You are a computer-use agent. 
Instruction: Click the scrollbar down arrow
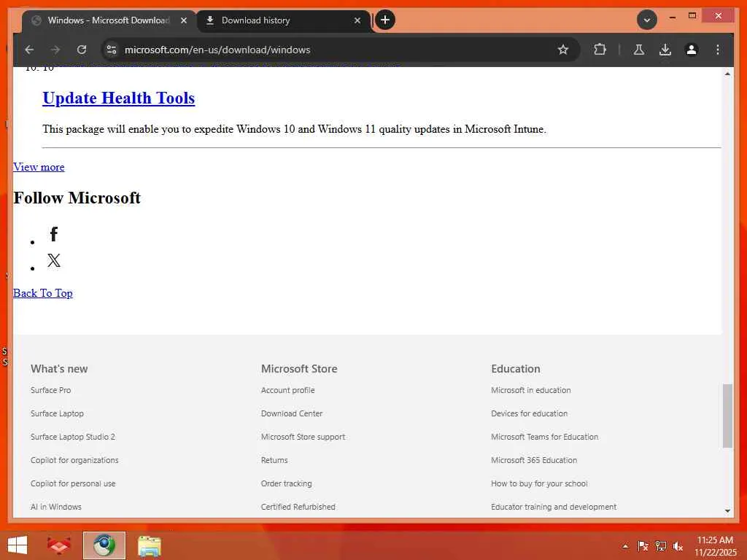(x=727, y=511)
